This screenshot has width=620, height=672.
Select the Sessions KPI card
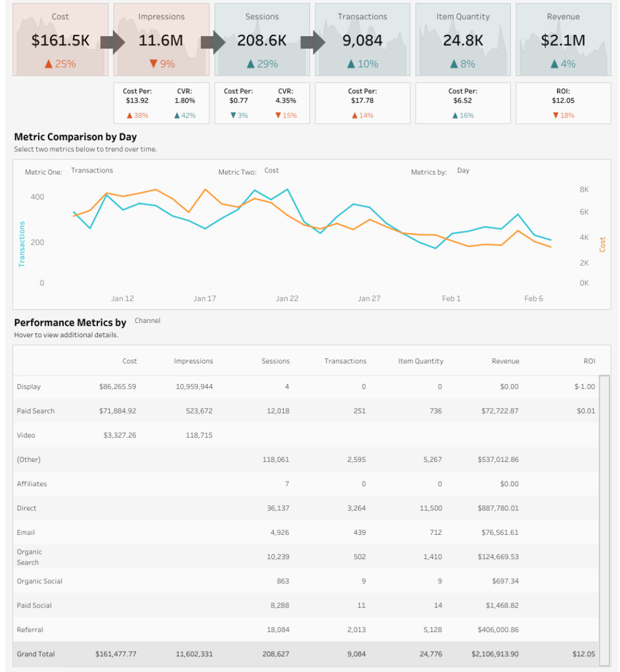[x=261, y=39]
